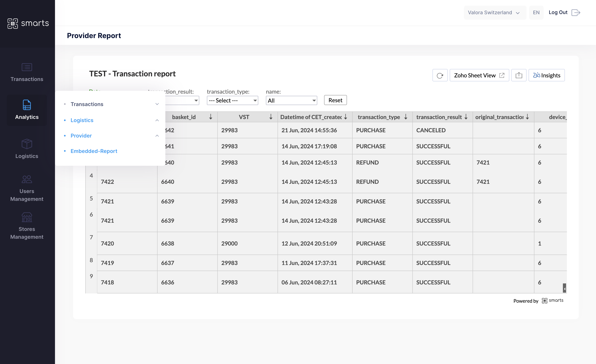Open the Transactions sidebar section

pyautogui.click(x=27, y=72)
